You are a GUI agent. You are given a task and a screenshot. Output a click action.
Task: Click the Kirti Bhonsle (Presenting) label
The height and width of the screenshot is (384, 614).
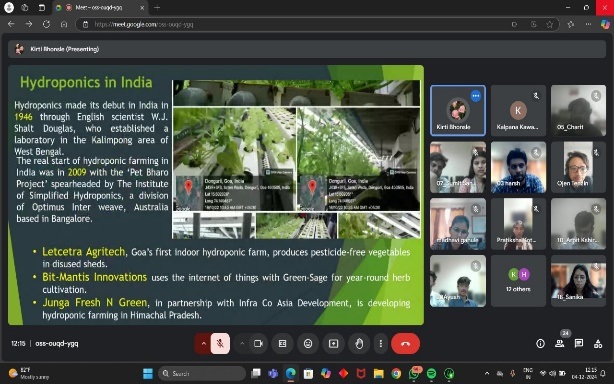pyautogui.click(x=65, y=49)
